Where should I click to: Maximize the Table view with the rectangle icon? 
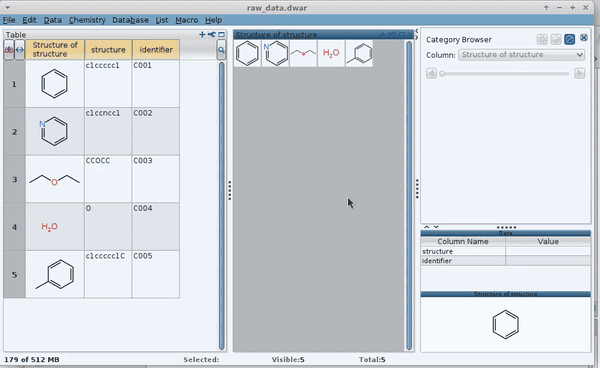point(221,35)
